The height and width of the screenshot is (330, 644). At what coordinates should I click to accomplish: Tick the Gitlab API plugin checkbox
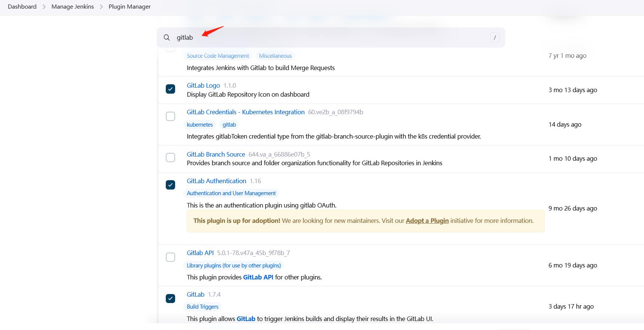[170, 257]
